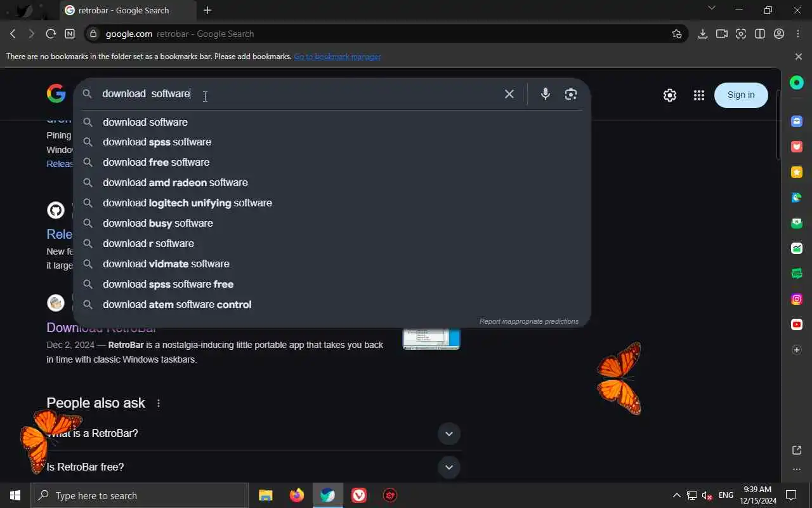Select 'download spss software free' suggestion
This screenshot has width=812, height=508.
[x=332, y=284]
